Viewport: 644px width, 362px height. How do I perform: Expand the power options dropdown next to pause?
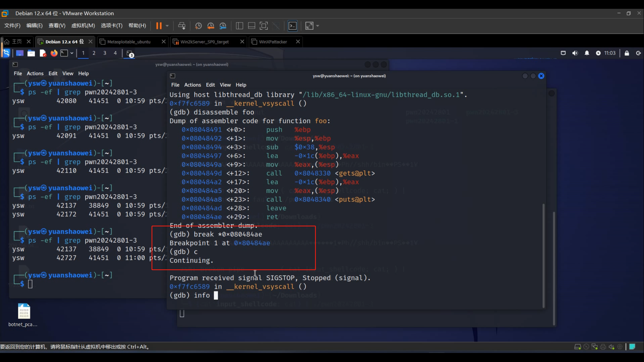[167, 26]
